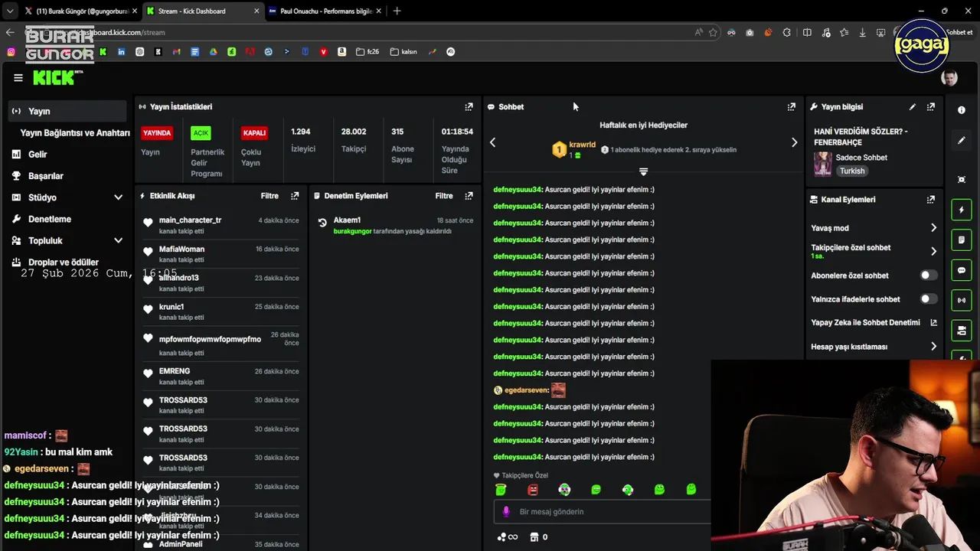Open the channel points infinity icon
Viewport: 980px width, 551px height.
508,537
